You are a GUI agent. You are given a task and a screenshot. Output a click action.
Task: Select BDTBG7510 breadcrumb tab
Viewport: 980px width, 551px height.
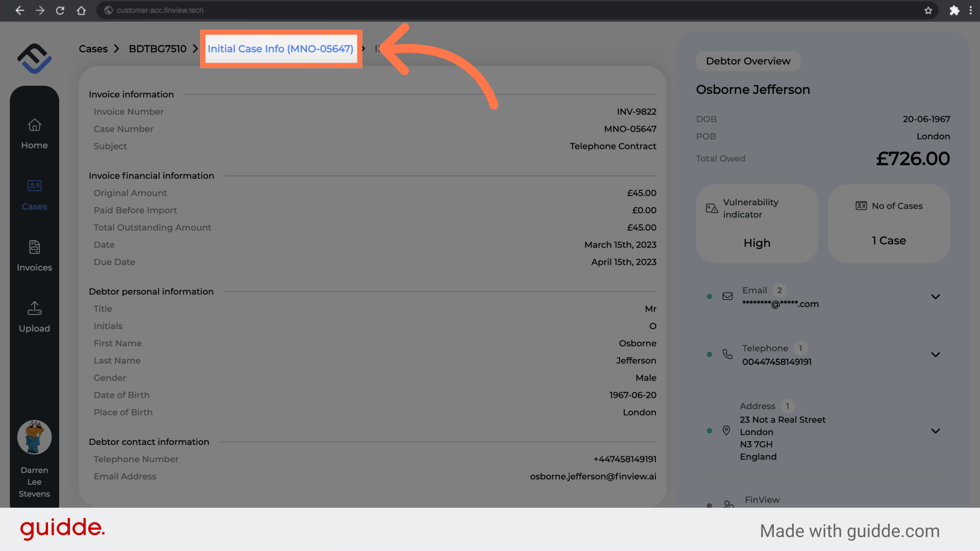click(158, 48)
